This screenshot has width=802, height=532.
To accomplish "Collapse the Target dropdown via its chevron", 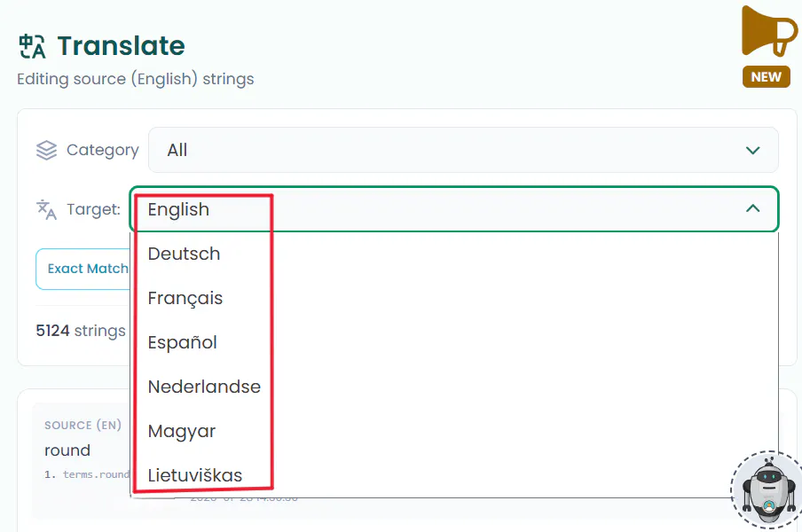I will (x=753, y=208).
